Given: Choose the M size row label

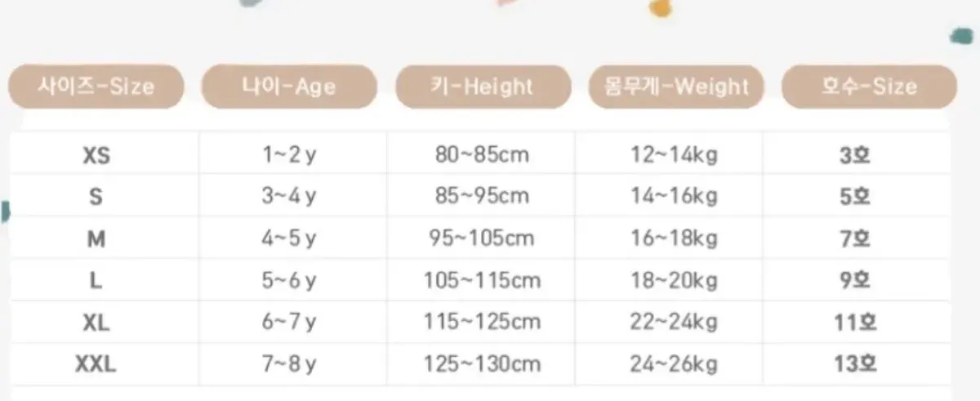Looking at the screenshot, I should coord(96,238).
